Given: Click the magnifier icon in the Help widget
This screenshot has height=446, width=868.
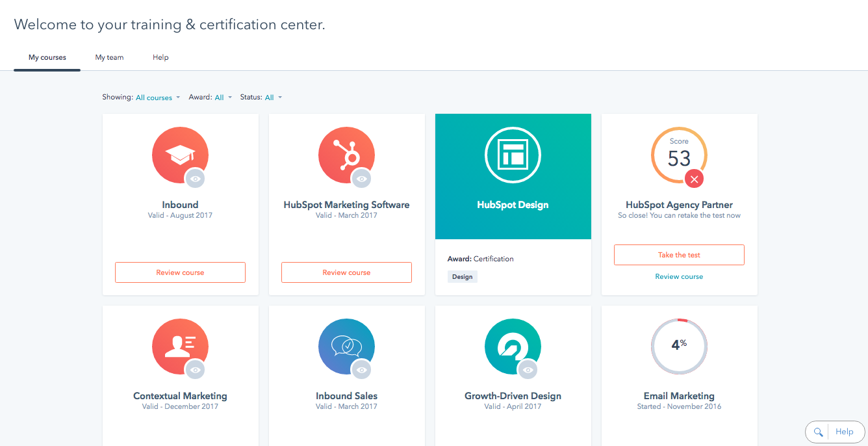Looking at the screenshot, I should 819,432.
